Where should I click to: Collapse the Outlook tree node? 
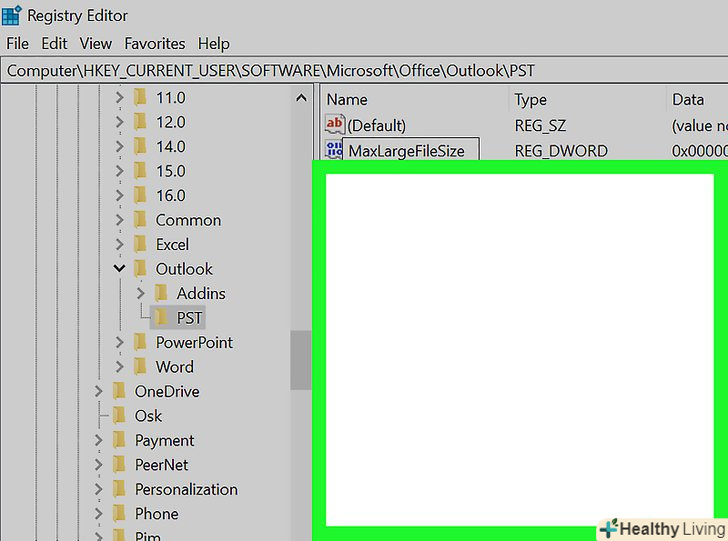pyautogui.click(x=119, y=269)
